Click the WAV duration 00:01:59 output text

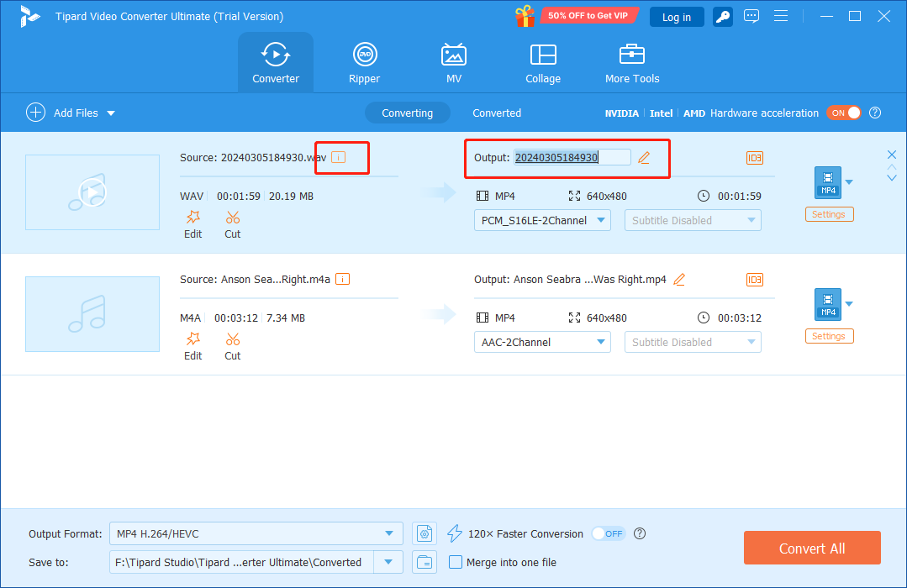click(739, 196)
